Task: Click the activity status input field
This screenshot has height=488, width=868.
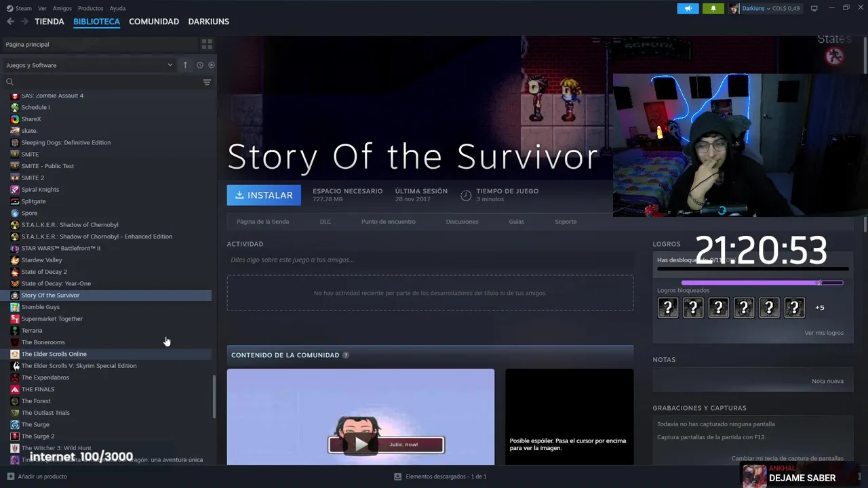Action: [x=430, y=260]
